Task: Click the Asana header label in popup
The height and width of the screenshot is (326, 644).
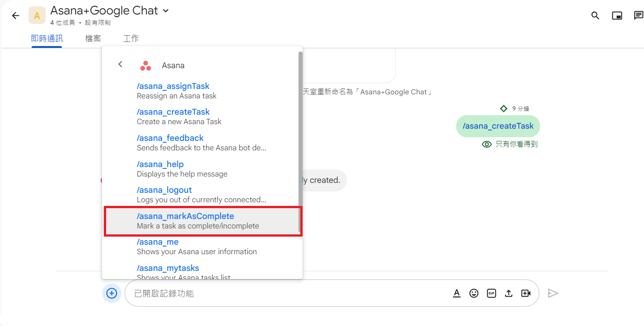Action: [173, 65]
